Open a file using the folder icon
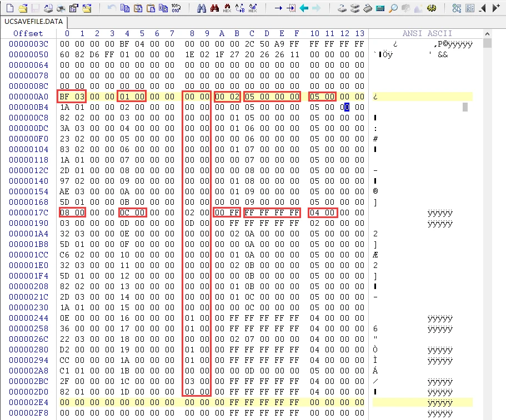The image size is (506, 420). tap(23, 8)
